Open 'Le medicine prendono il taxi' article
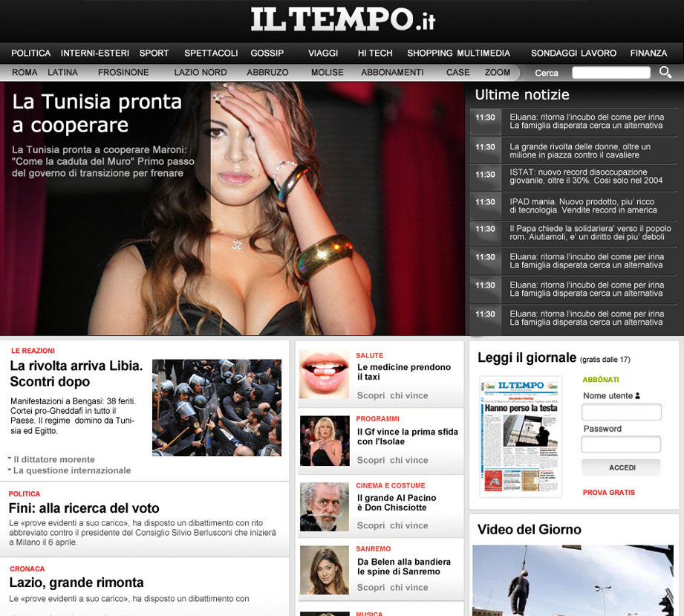The width and height of the screenshot is (684, 616). point(404,372)
